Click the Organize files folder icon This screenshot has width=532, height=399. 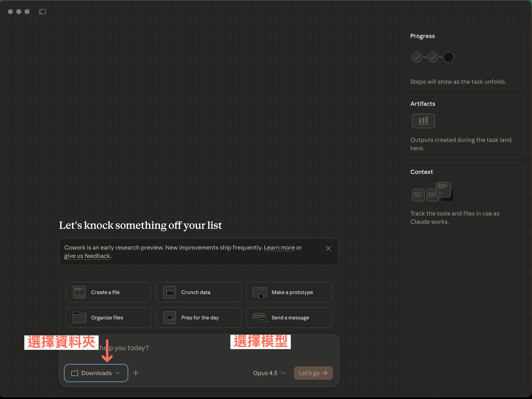79,318
